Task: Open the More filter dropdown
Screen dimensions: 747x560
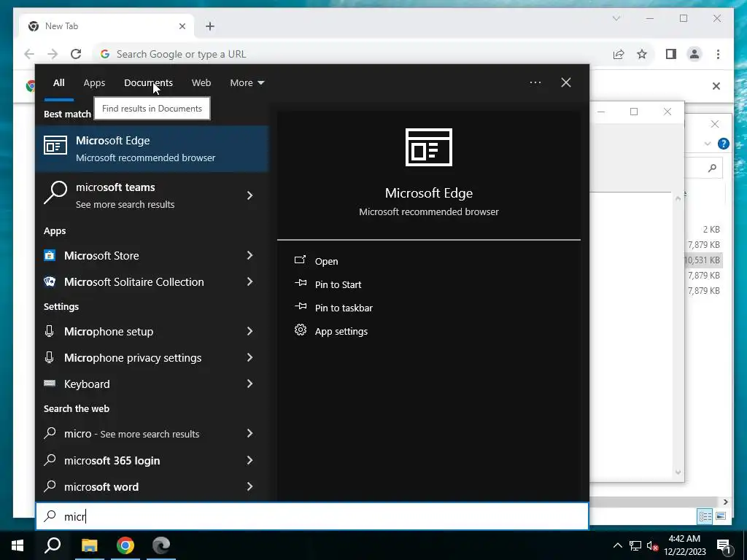Action: [247, 82]
